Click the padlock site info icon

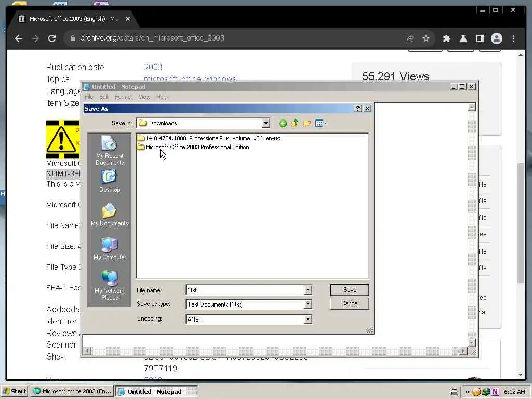click(72, 38)
